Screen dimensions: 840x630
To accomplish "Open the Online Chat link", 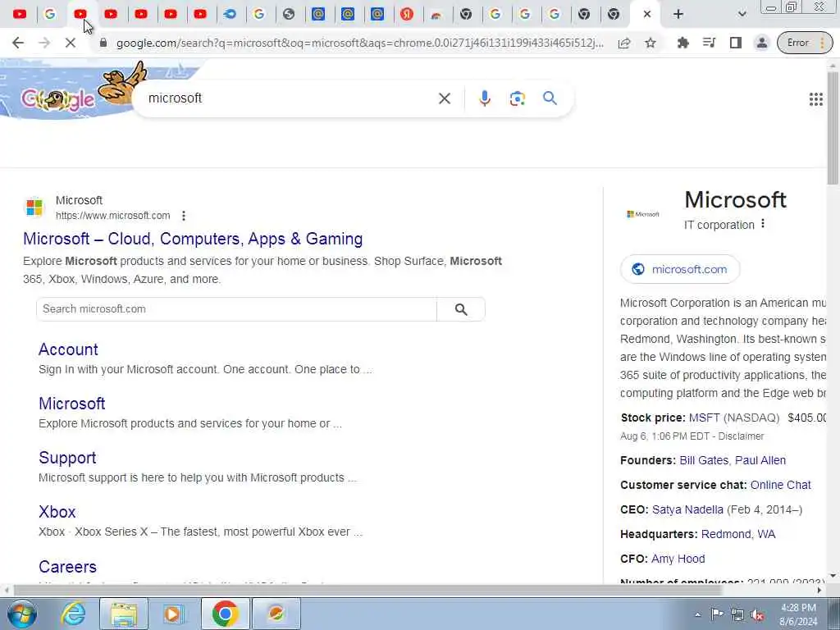I will click(x=781, y=486).
